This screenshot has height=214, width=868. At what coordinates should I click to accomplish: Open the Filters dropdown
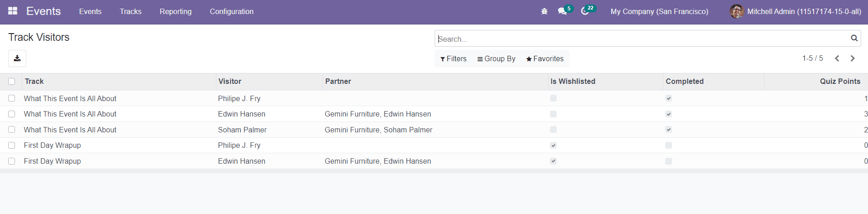453,59
